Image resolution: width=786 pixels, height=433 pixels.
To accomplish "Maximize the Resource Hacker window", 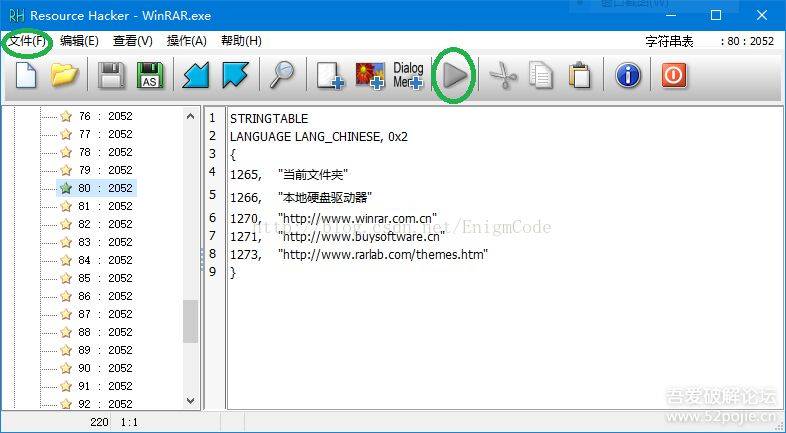I will [x=716, y=16].
